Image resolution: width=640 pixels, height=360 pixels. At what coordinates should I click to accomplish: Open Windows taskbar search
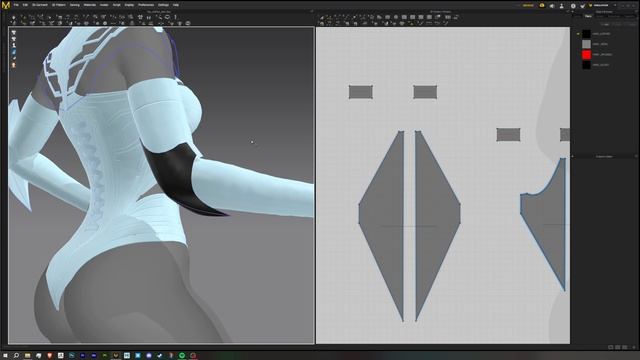(16, 356)
